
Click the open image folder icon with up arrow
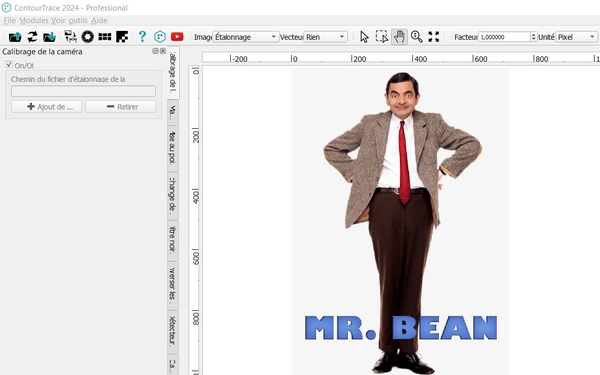(x=15, y=37)
